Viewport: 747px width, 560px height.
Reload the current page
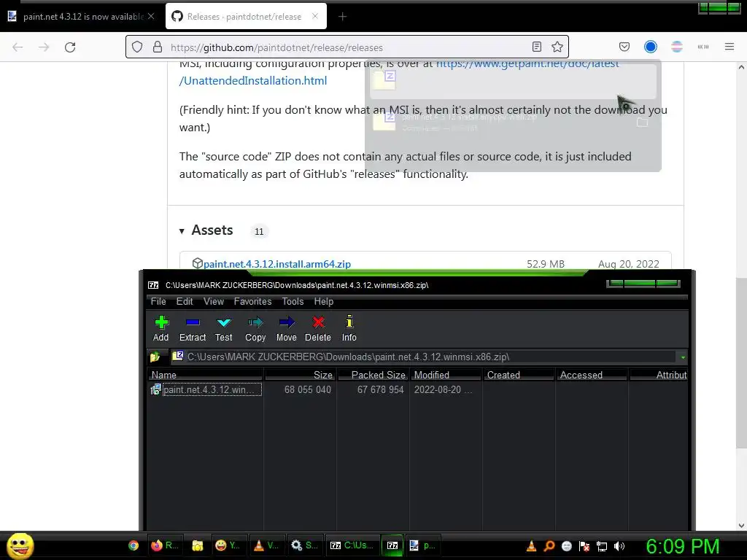coord(70,47)
